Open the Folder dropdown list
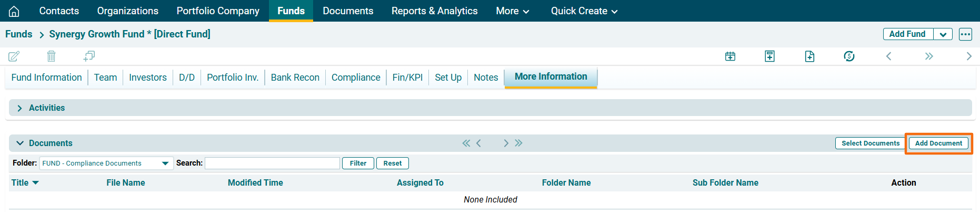 tap(165, 163)
